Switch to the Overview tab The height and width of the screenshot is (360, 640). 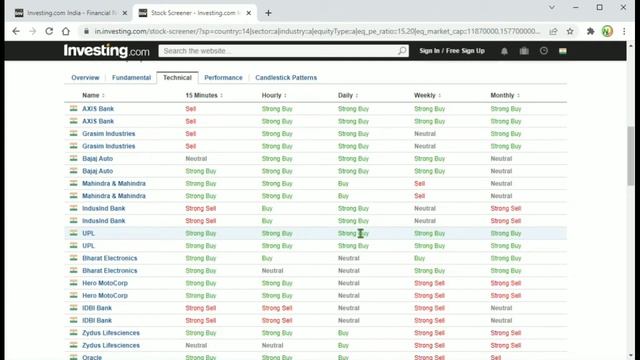pos(85,78)
